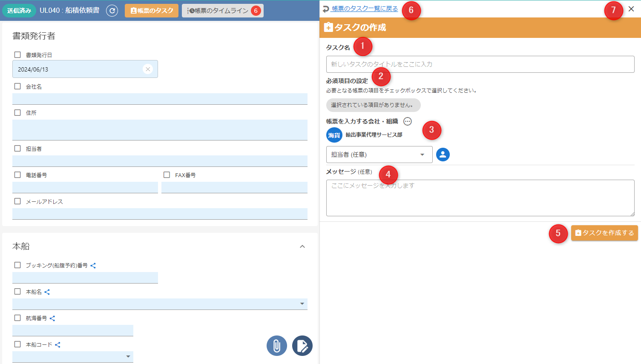The image size is (641, 364).
Task: Tick the 住所 checkbox
Action: tap(17, 113)
